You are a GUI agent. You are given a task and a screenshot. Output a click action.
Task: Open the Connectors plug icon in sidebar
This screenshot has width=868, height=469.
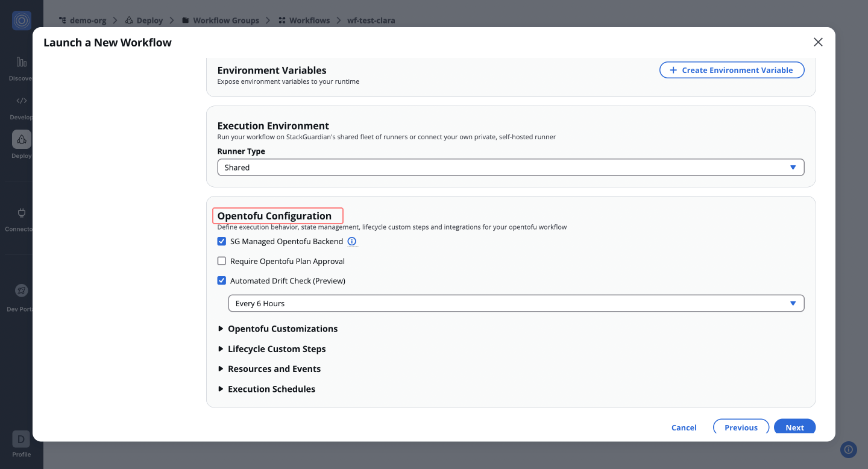coord(22,213)
